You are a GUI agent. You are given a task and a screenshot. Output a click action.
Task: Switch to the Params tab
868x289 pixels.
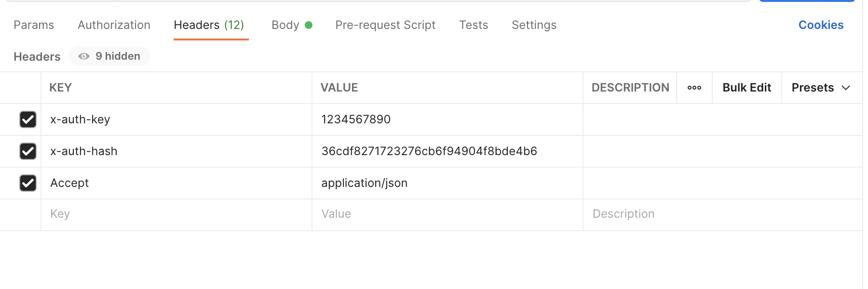[34, 25]
